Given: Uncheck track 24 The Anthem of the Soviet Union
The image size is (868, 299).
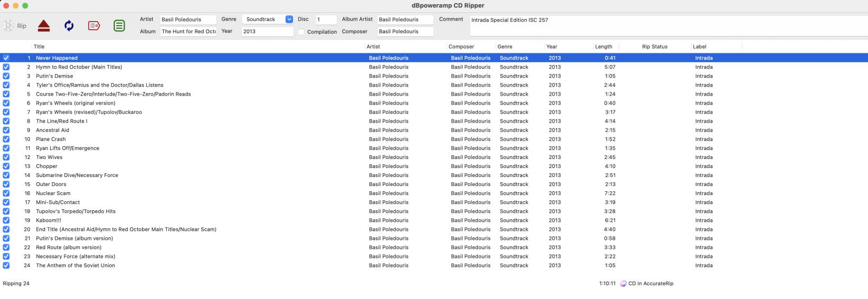Looking at the screenshot, I should click(x=6, y=266).
